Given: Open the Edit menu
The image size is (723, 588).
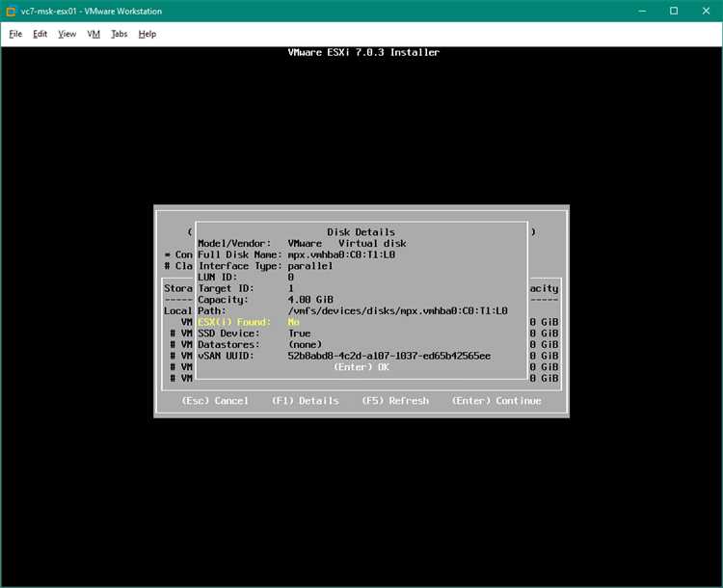Looking at the screenshot, I should coord(40,34).
